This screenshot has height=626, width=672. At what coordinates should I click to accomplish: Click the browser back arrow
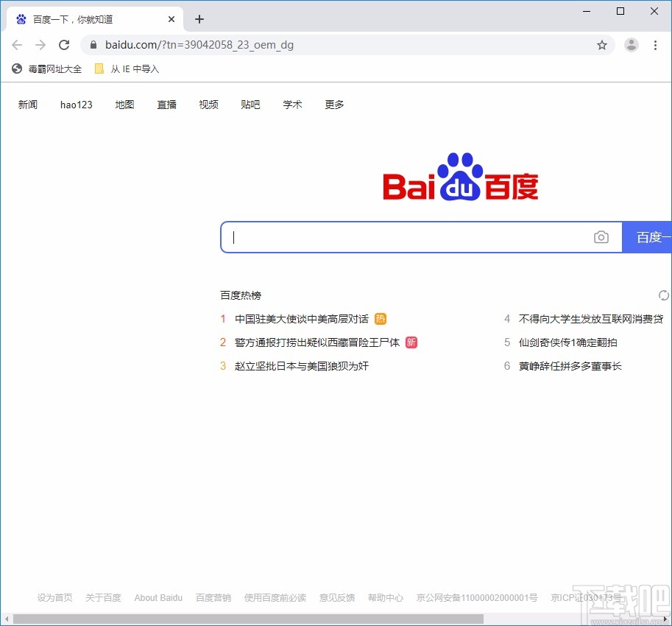(17, 45)
